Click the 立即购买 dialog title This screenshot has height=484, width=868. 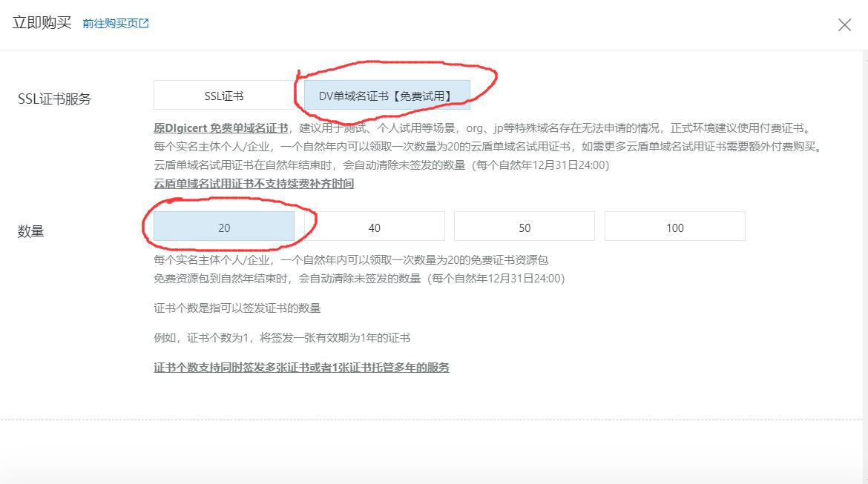click(40, 23)
